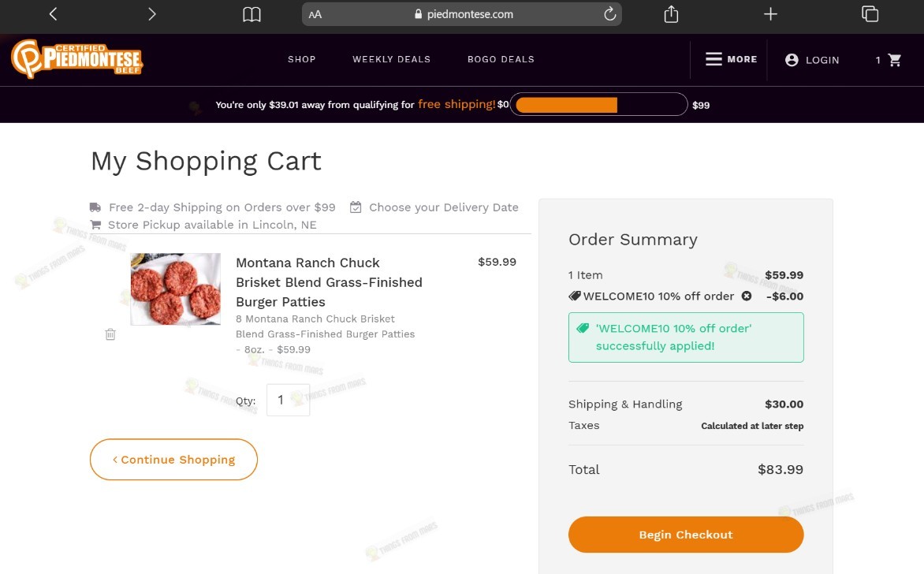This screenshot has height=574, width=924.
Task: Click the $83.99 total amount
Action: point(781,469)
